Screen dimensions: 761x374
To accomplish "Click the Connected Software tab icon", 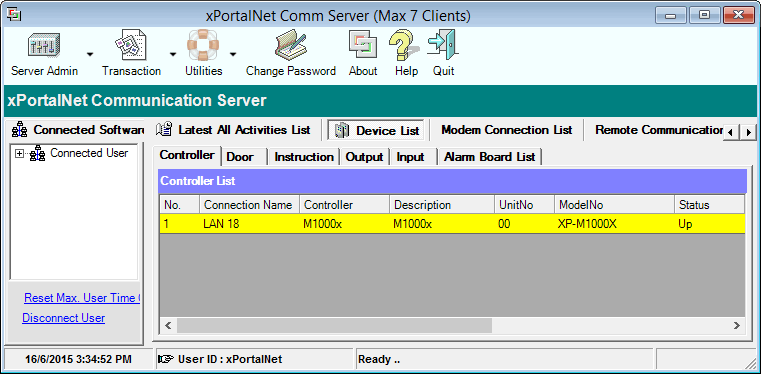I will 19,130.
